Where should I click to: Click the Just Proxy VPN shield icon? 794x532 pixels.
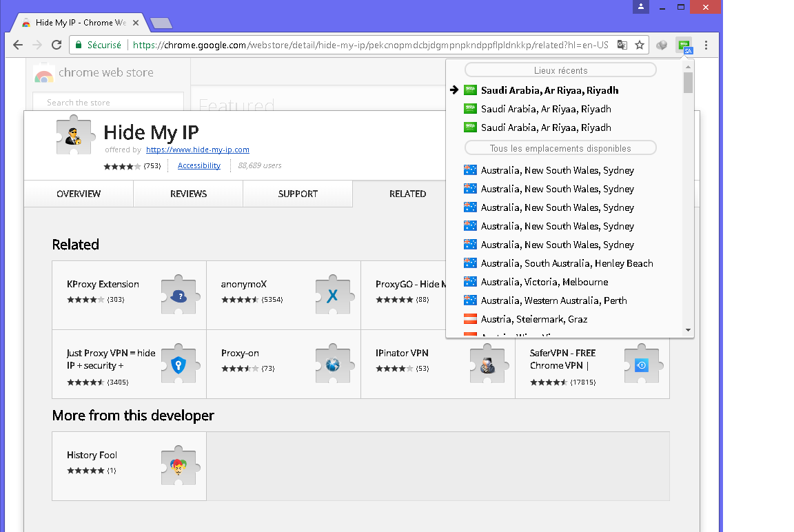pyautogui.click(x=179, y=365)
